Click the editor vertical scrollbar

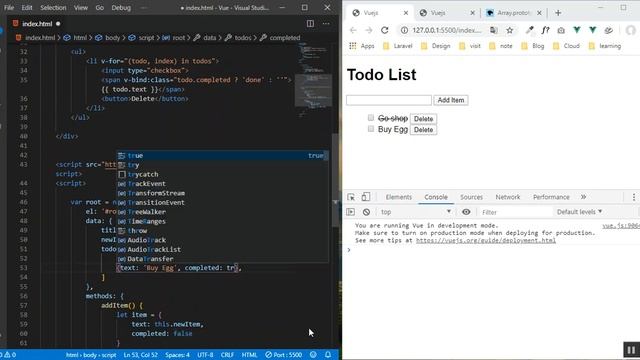[x=336, y=180]
